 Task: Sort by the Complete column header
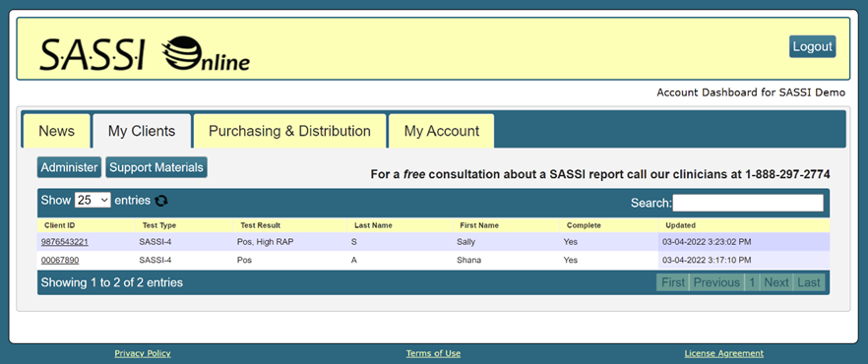[609, 225]
